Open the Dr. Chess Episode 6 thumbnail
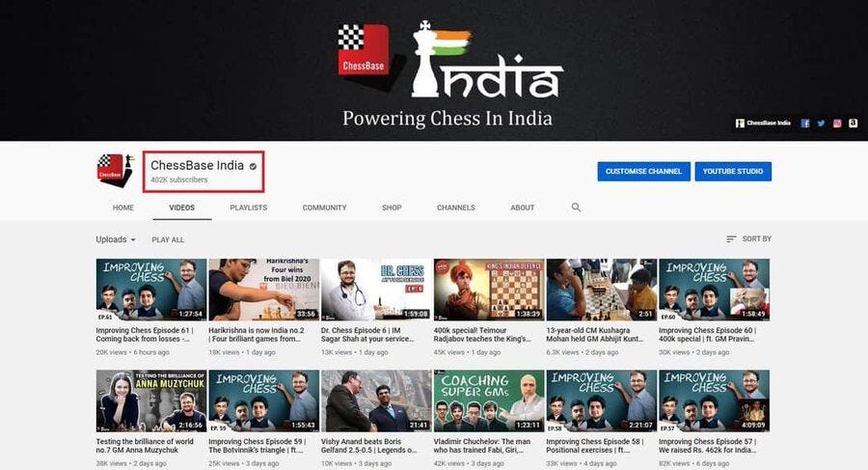Image resolution: width=868 pixels, height=470 pixels. (x=376, y=290)
